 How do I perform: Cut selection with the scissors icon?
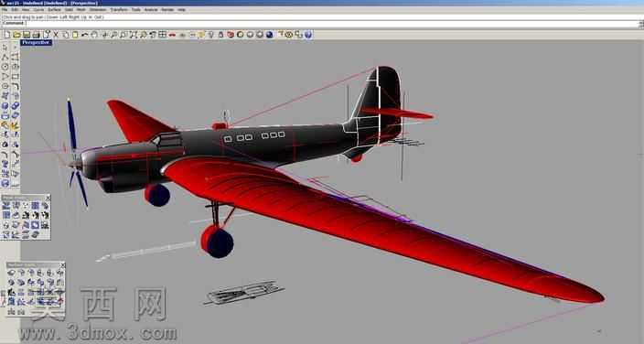56,35
